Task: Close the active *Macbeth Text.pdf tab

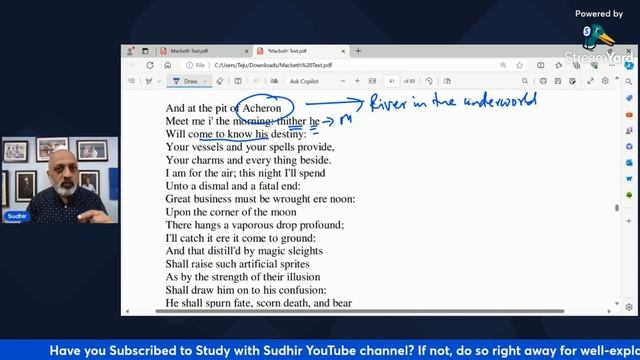Action: pyautogui.click(x=343, y=51)
